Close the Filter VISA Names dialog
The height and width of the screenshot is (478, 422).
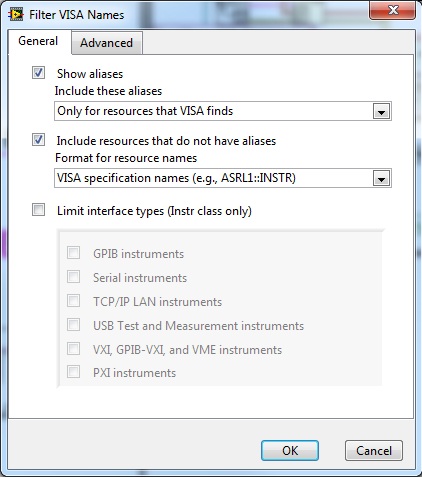tap(392, 10)
